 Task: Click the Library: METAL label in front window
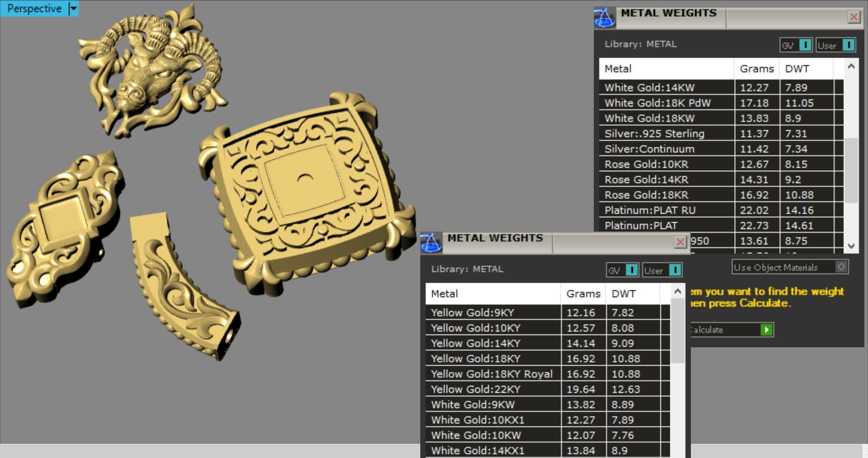(x=467, y=269)
